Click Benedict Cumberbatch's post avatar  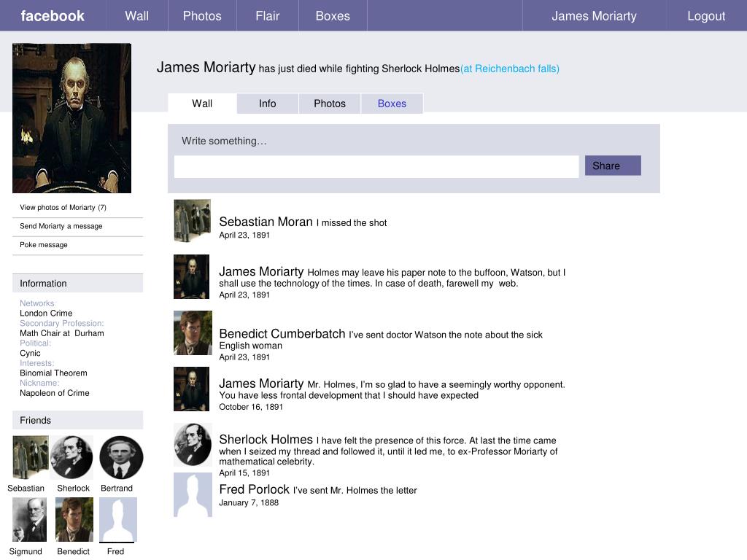click(193, 332)
